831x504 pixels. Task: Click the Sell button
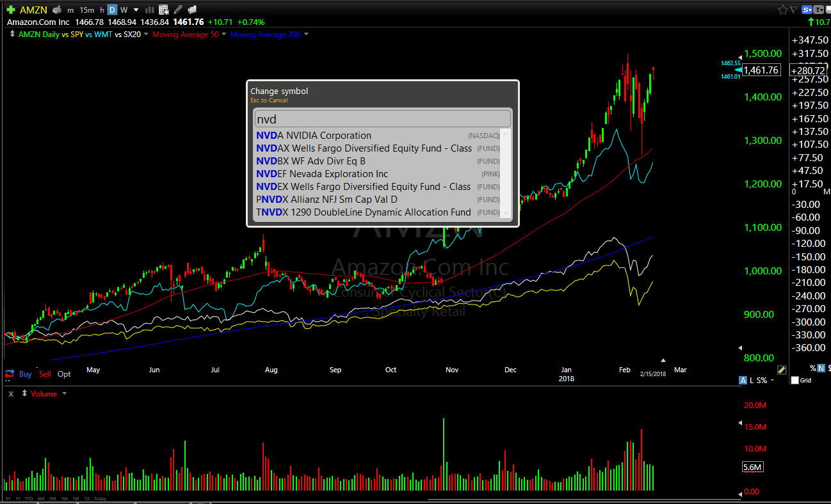coord(45,374)
